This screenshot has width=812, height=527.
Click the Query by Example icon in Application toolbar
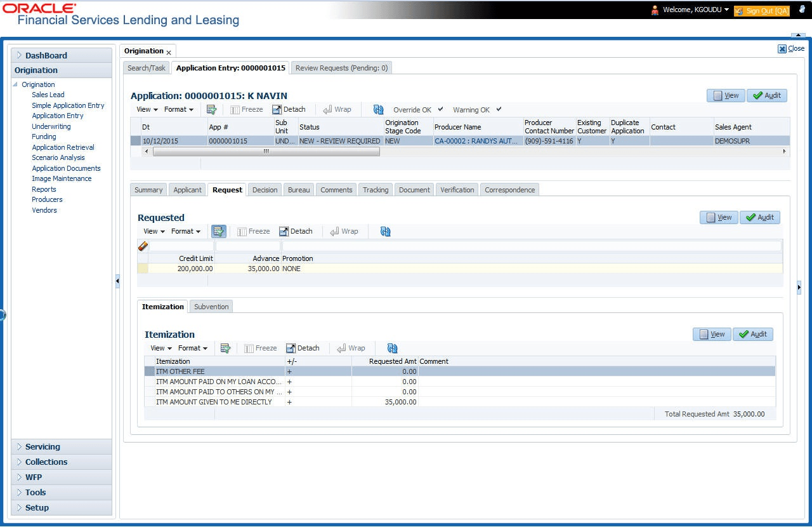pyautogui.click(x=212, y=109)
